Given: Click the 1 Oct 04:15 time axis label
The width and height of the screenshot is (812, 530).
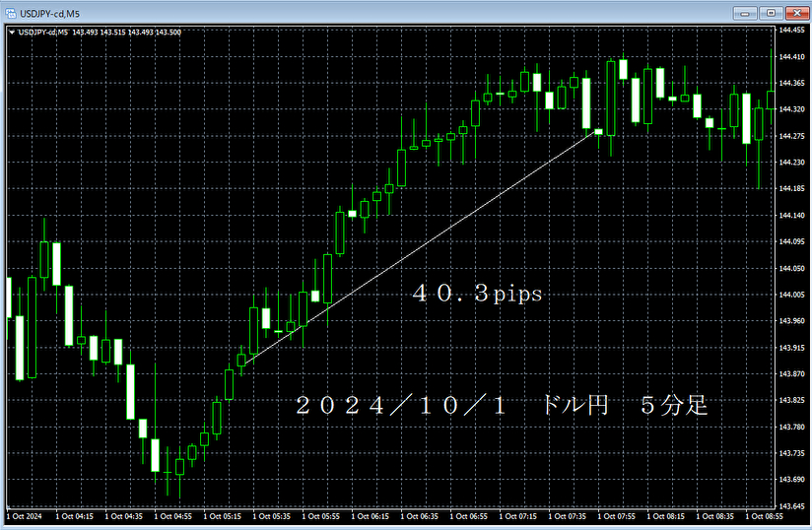Looking at the screenshot, I should pos(75,516).
